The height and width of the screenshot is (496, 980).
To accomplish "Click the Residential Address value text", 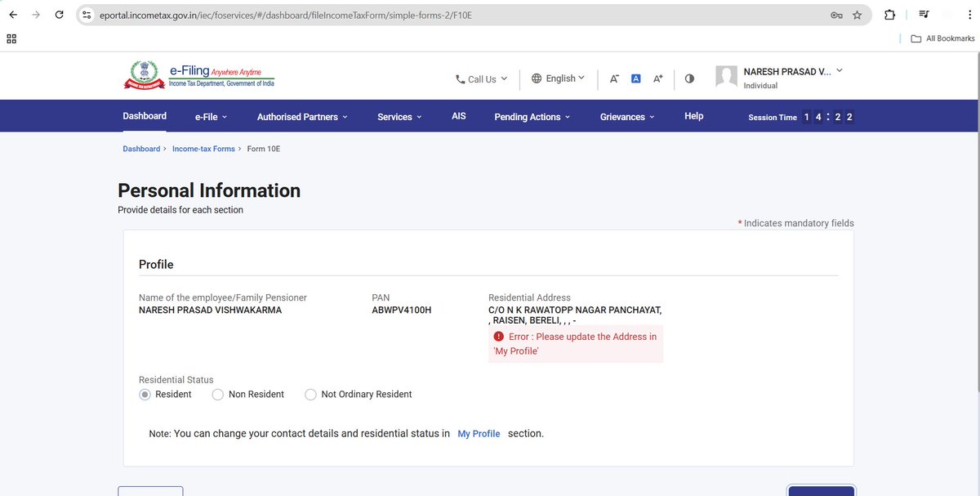I will pyautogui.click(x=575, y=315).
